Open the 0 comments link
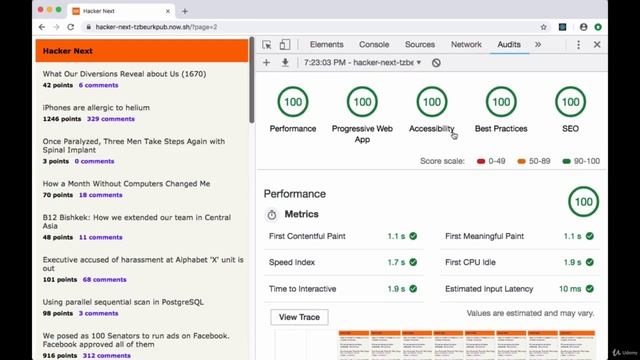 pos(94,161)
